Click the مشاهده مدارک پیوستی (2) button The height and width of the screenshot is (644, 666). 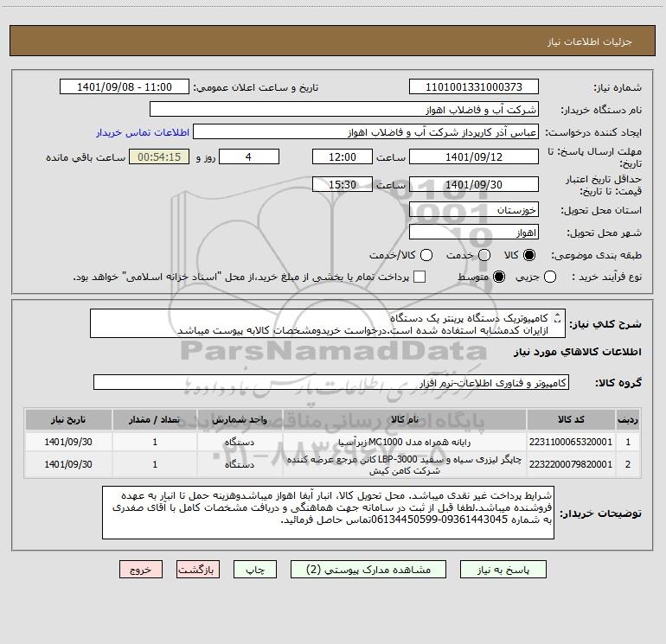[x=368, y=570]
